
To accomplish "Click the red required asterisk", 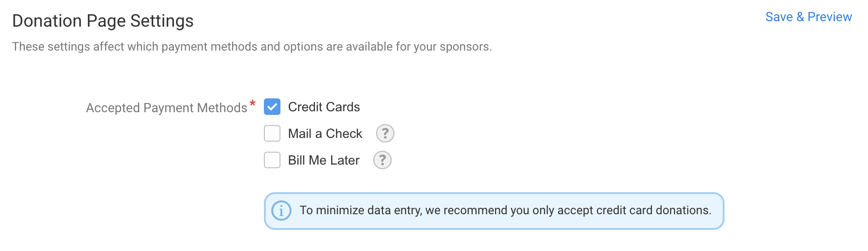I will [x=252, y=103].
